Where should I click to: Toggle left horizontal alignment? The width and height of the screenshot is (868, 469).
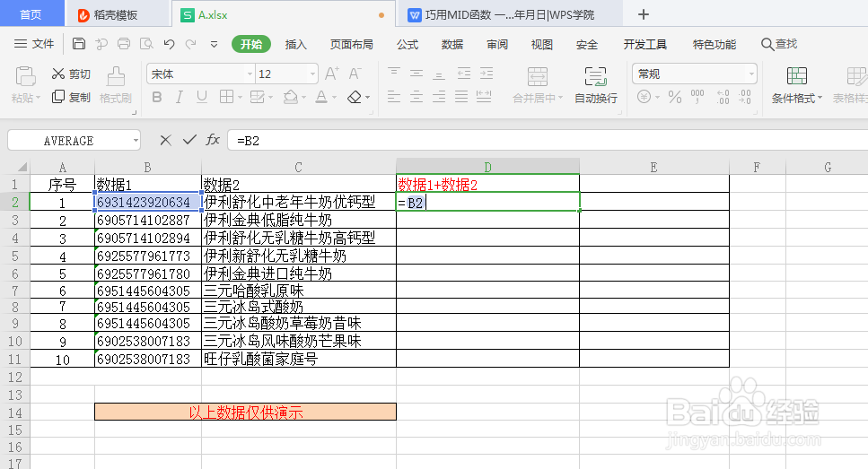coord(394,98)
